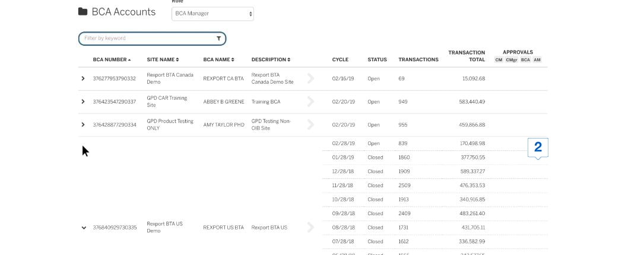Click the Filter by keyword field
This screenshot has height=255, width=644.
148,39
